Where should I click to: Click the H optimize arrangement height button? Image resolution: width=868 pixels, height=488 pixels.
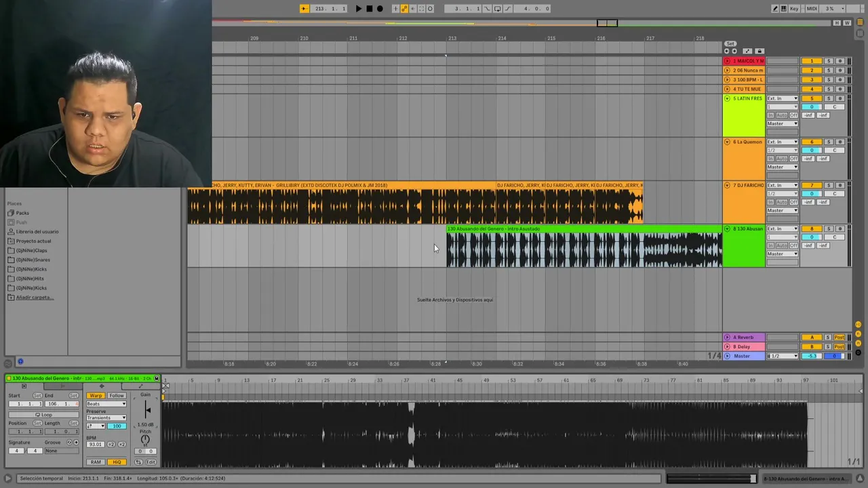(837, 23)
